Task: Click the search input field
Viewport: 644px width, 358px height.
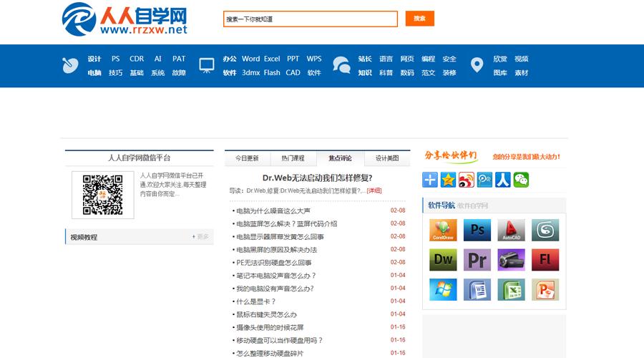Action: pyautogui.click(x=311, y=19)
